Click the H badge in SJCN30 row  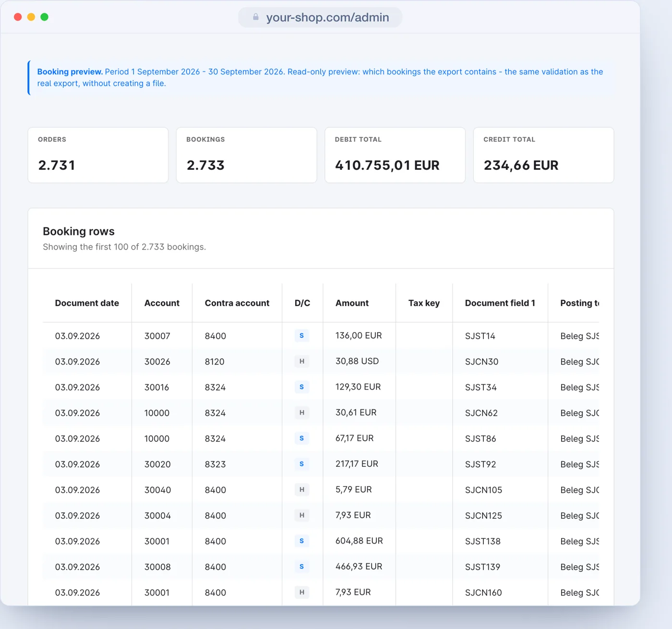(301, 361)
